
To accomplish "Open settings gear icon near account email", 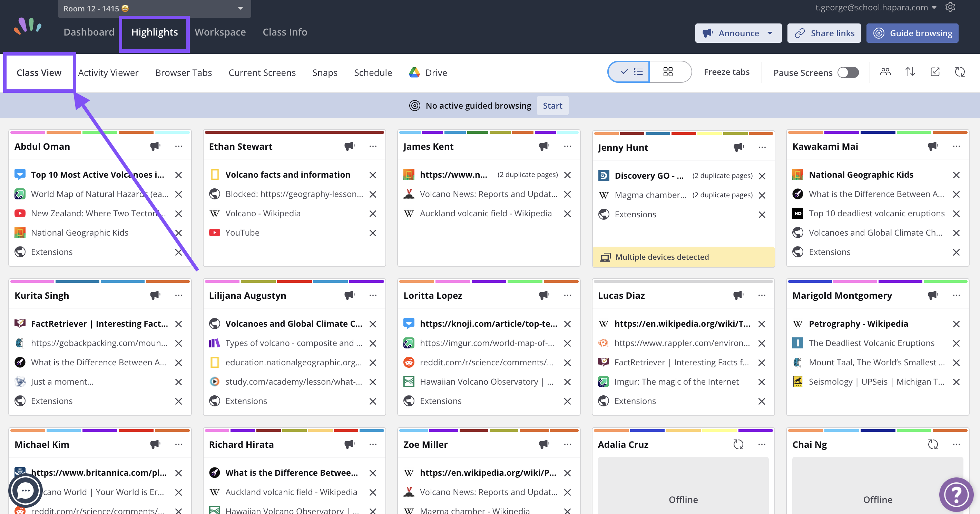I will pyautogui.click(x=950, y=7).
